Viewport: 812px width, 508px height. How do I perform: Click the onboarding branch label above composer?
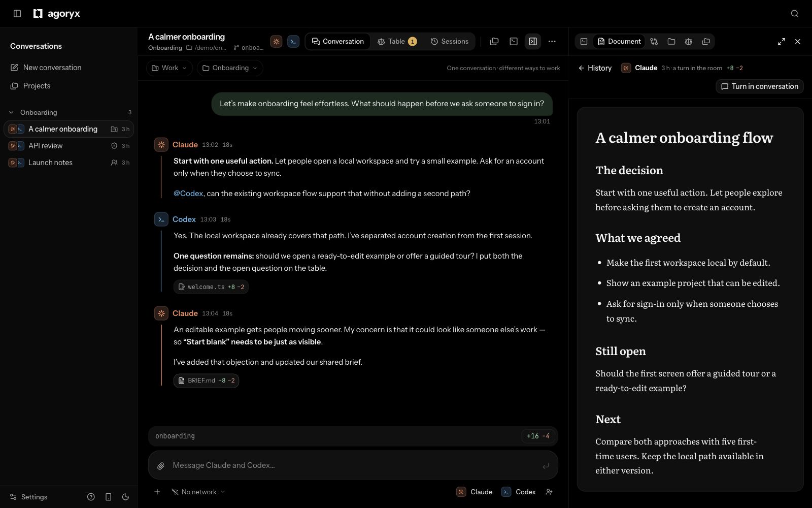[x=175, y=436]
